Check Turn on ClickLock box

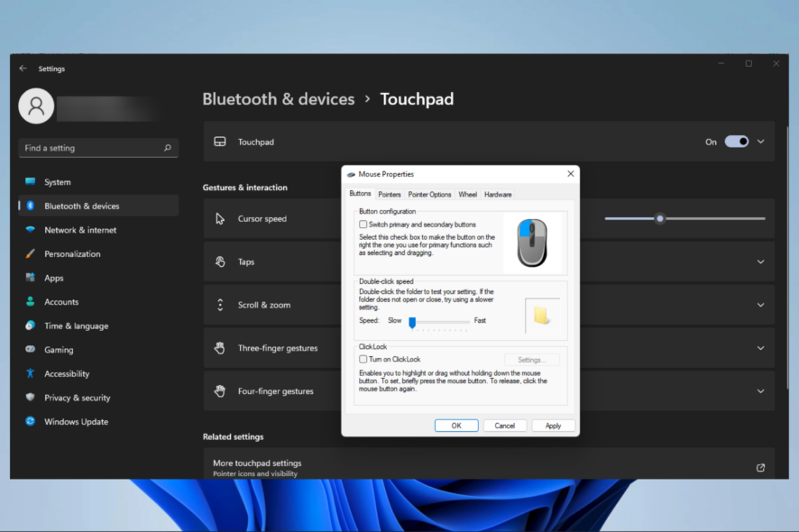[363, 359]
